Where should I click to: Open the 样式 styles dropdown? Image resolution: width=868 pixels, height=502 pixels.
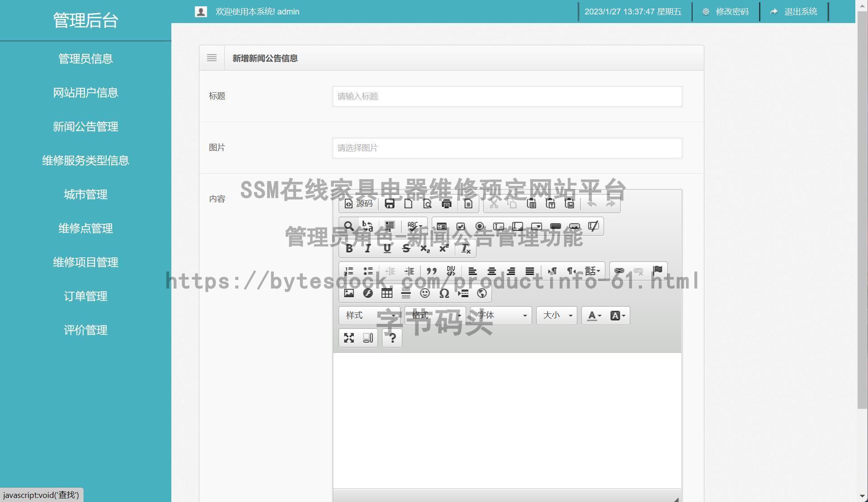(369, 315)
